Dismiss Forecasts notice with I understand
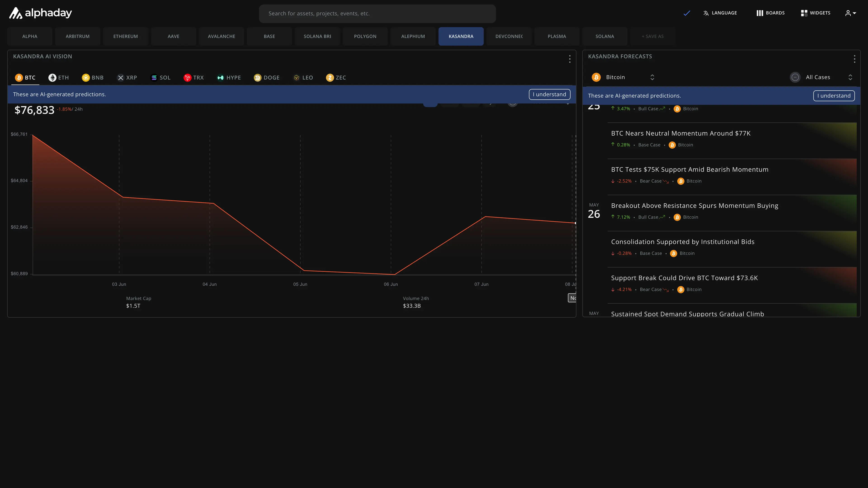868x488 pixels. [x=834, y=96]
